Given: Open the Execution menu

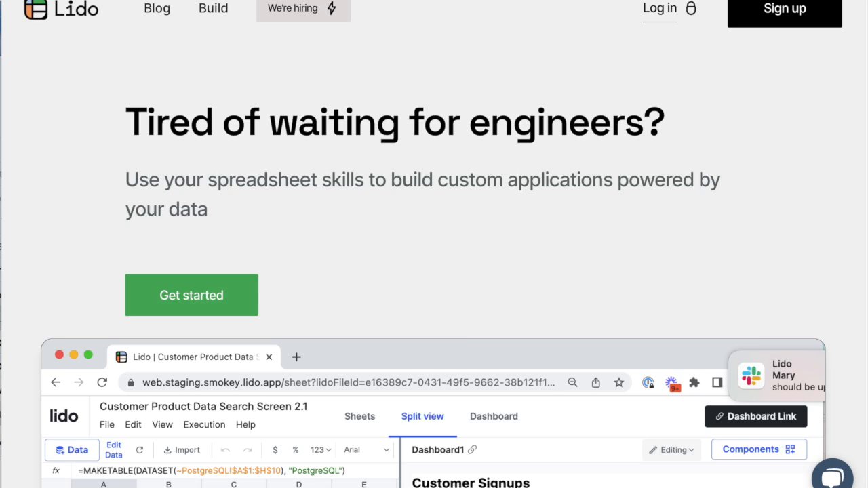Looking at the screenshot, I should point(204,424).
